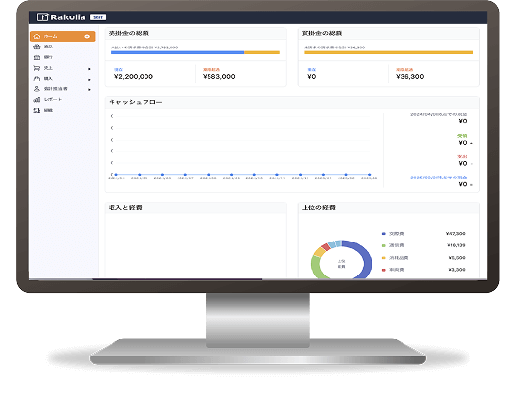Click the sales shopping cart icon
Viewport: 517px width, 420px height.
[37, 68]
